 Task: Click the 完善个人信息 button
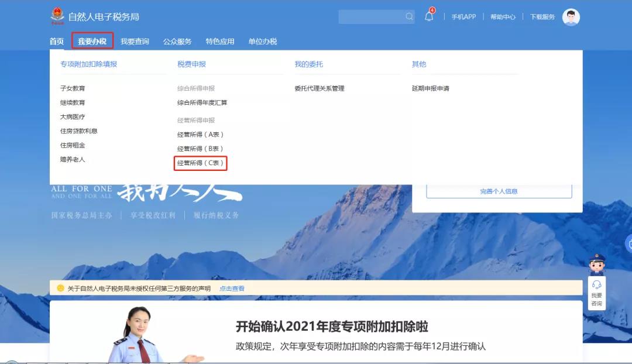[498, 190]
